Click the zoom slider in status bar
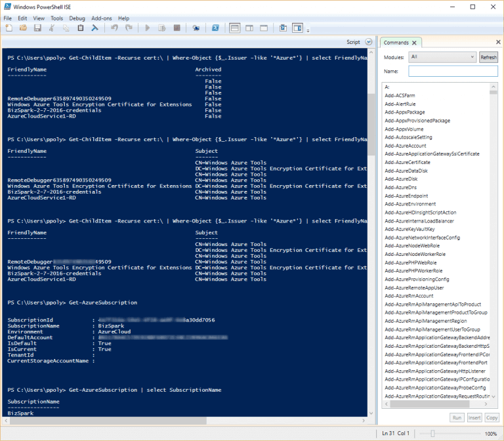Image resolution: width=504 pixels, height=441 pixels. tap(432, 434)
